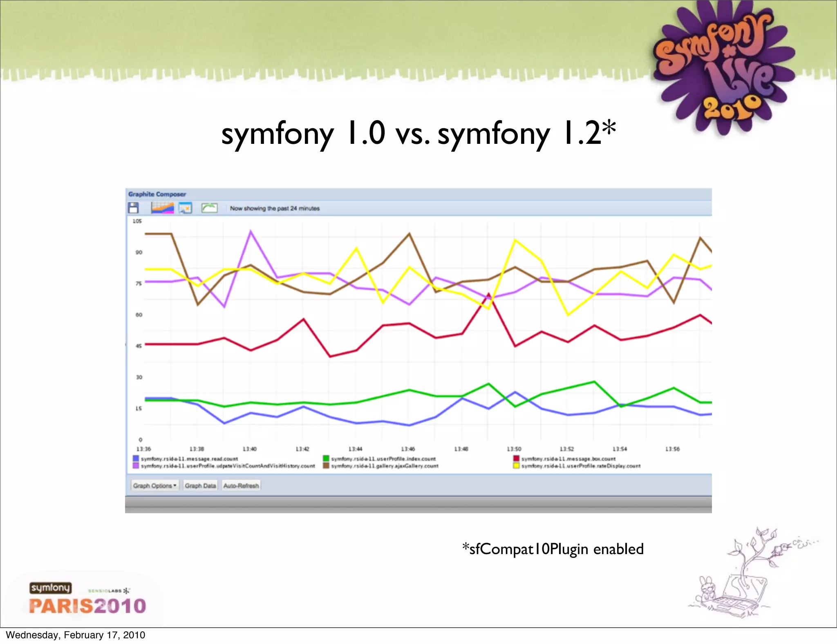Click 'Now showing the past 24 minutes' text
The width and height of the screenshot is (837, 644).
(275, 208)
